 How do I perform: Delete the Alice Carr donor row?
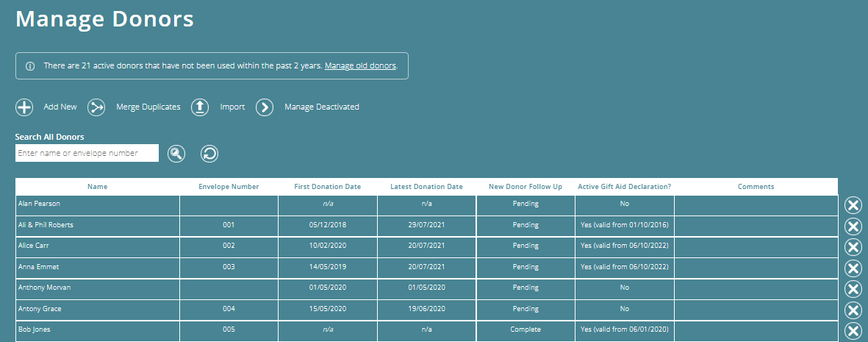853,247
